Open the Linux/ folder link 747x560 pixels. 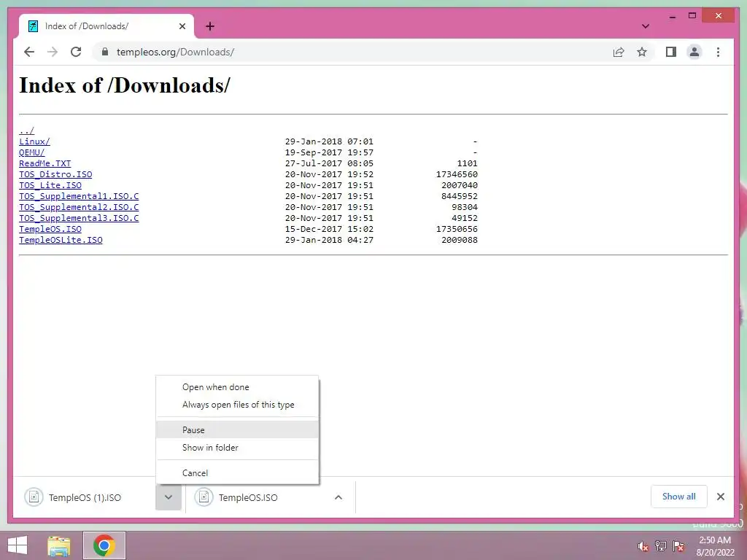pyautogui.click(x=34, y=141)
